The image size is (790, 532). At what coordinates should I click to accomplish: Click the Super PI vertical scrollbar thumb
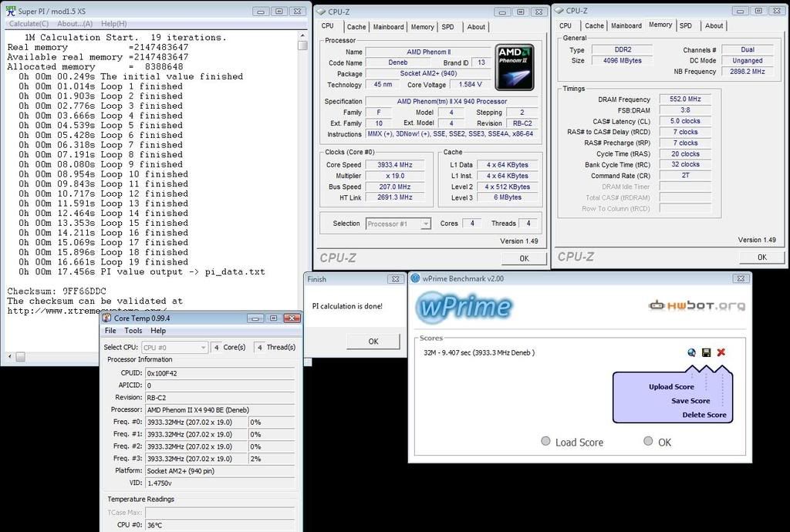302,45
